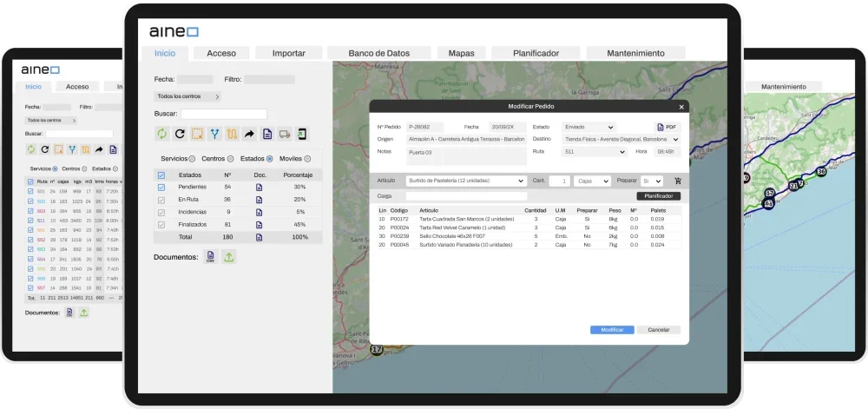Open the En Ruta document icon

tap(259, 200)
